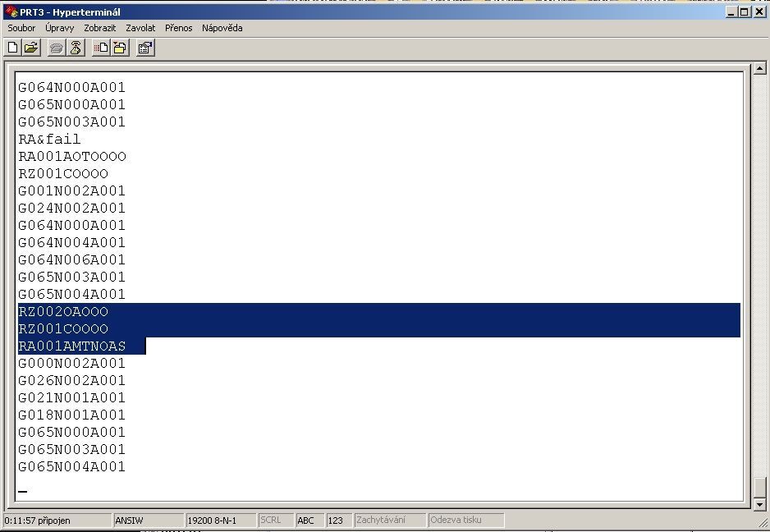The height and width of the screenshot is (532, 770).
Task: Click the Call telephone toolbar icon
Action: [x=57, y=48]
